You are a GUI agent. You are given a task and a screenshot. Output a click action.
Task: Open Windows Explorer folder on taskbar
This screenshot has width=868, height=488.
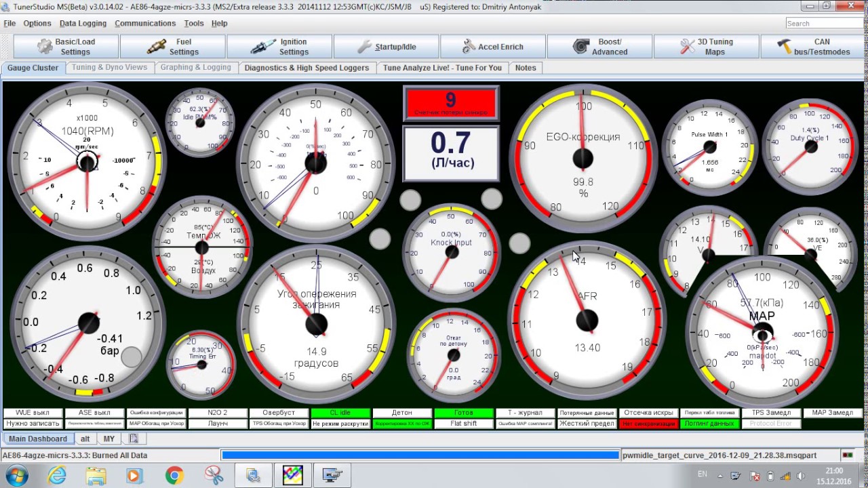tap(96, 476)
